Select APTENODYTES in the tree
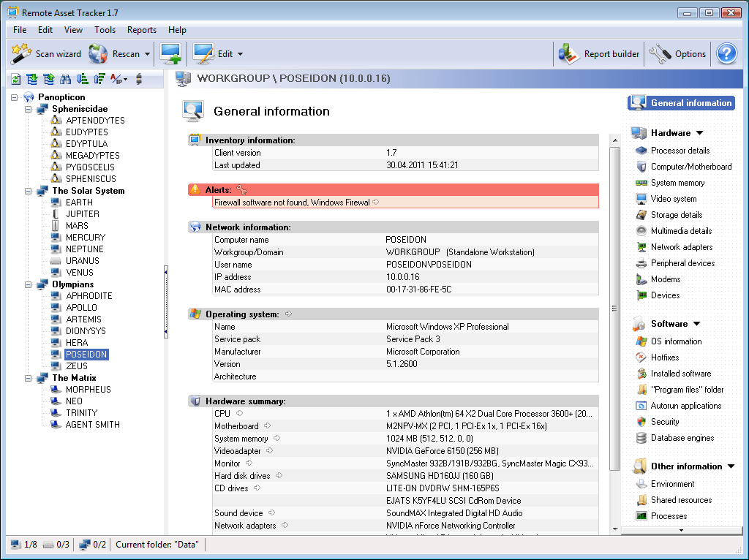Screen dimensions: 749x560 95,121
